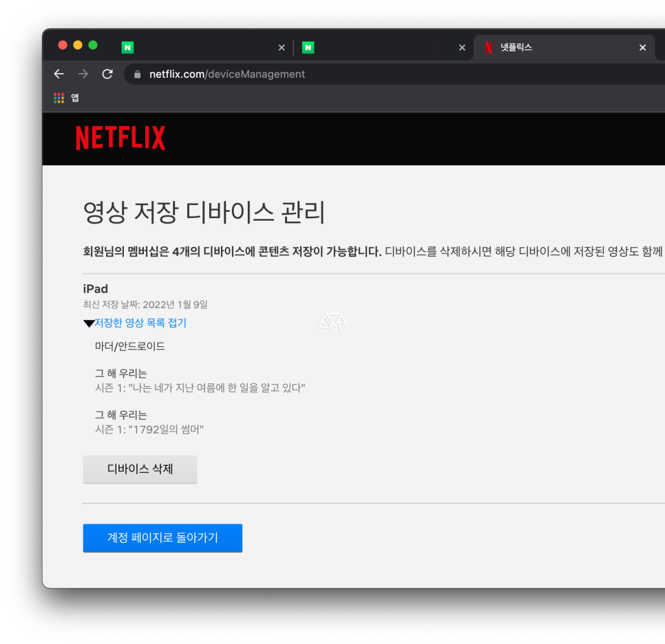Close the second Naver tab
This screenshot has width=665, height=644.
click(463, 48)
